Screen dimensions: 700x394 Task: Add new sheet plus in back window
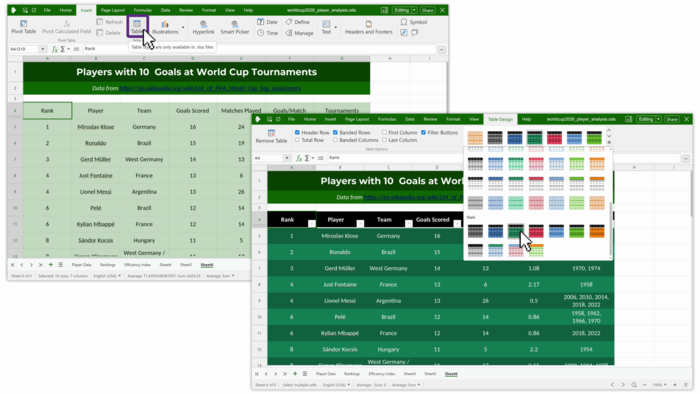tap(51, 265)
